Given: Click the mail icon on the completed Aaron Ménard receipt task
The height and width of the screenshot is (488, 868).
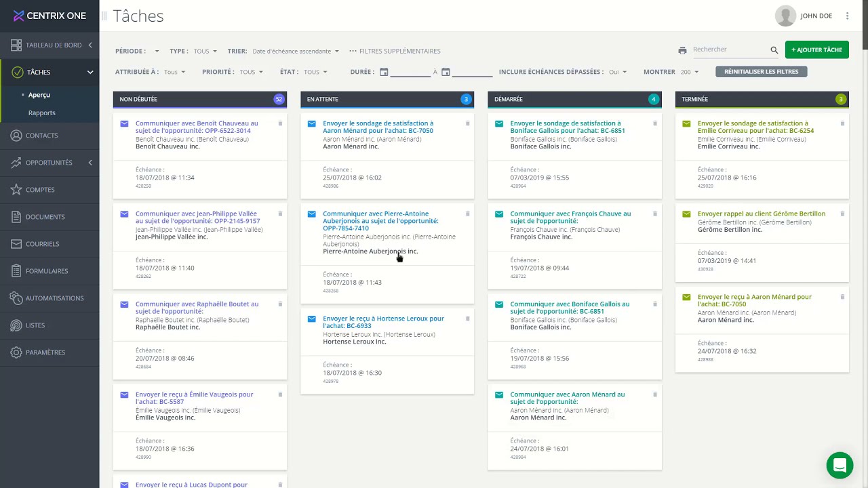Looking at the screenshot, I should click(686, 297).
